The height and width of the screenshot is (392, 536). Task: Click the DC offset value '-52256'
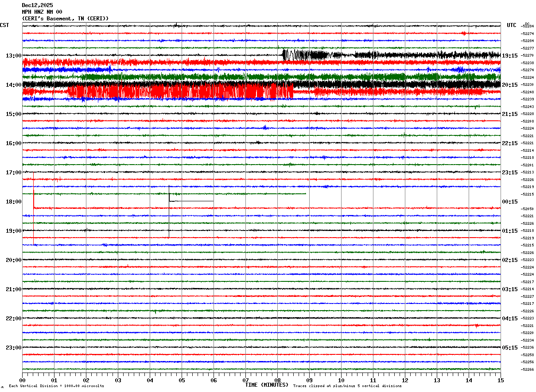click(x=528, y=362)
